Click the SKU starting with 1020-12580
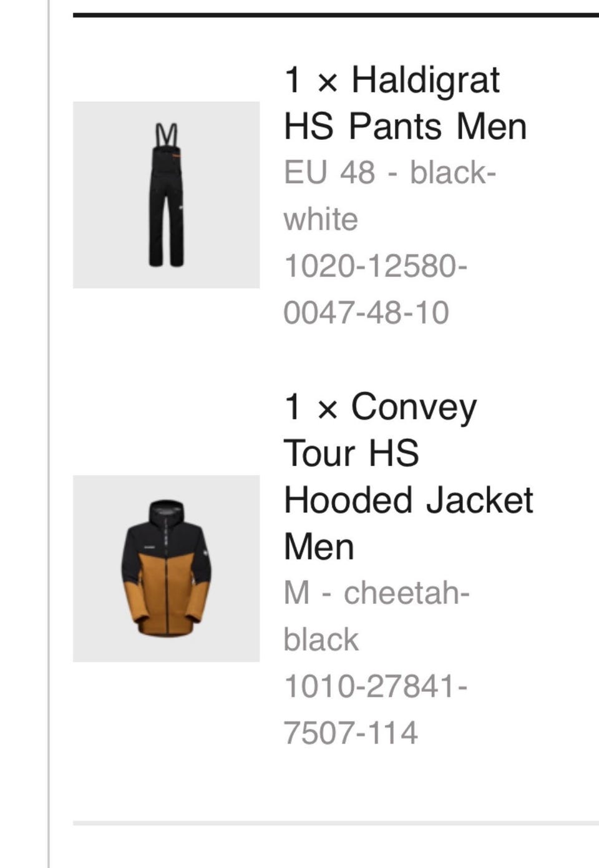Image resolution: width=599 pixels, height=868 pixels. pyautogui.click(x=376, y=265)
